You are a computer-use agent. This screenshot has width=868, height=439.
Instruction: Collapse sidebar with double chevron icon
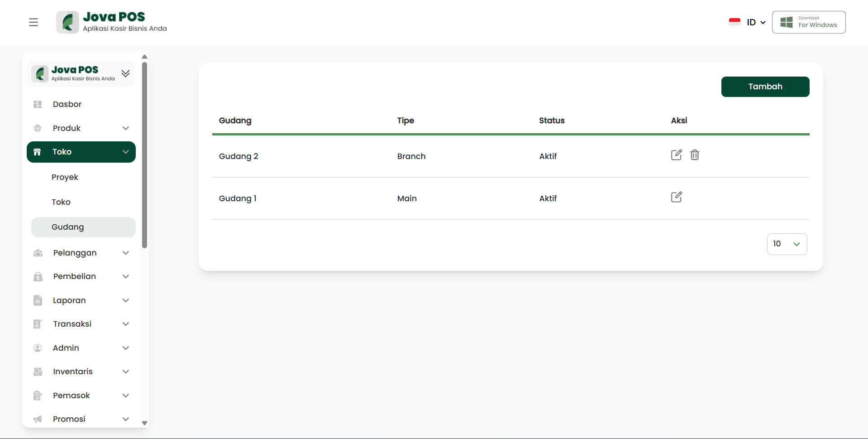point(125,73)
